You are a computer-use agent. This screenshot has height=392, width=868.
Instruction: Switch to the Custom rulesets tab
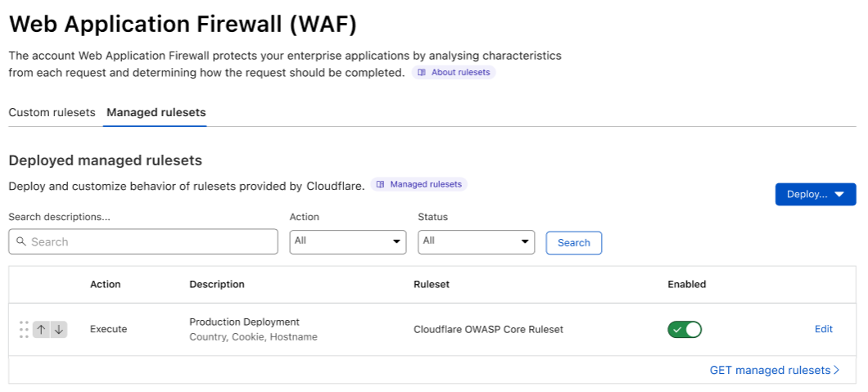52,112
